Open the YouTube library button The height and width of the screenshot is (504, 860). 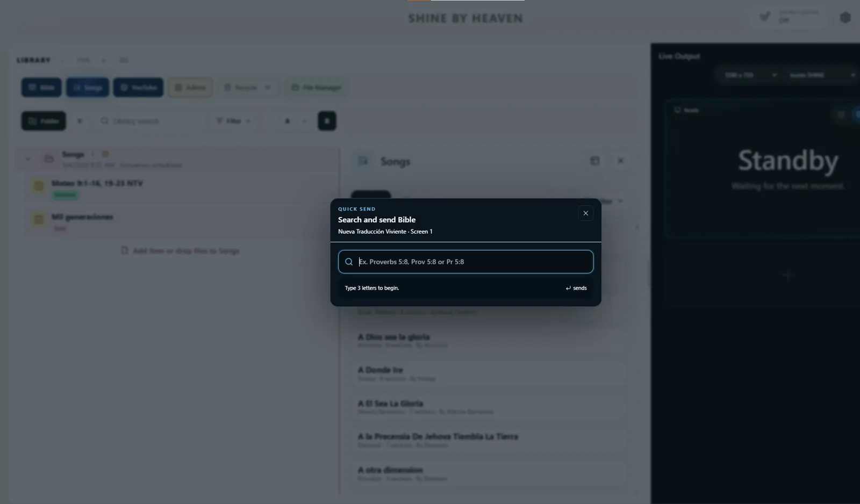tap(138, 87)
